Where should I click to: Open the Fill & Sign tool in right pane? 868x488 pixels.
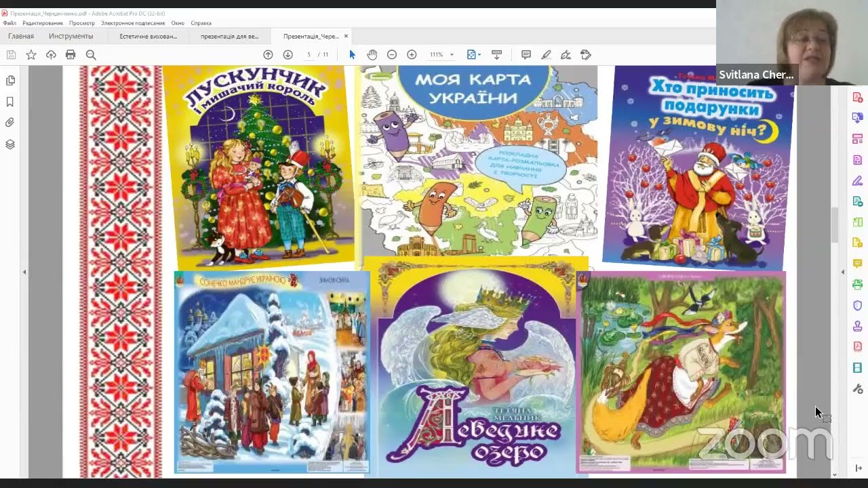pyautogui.click(x=858, y=181)
